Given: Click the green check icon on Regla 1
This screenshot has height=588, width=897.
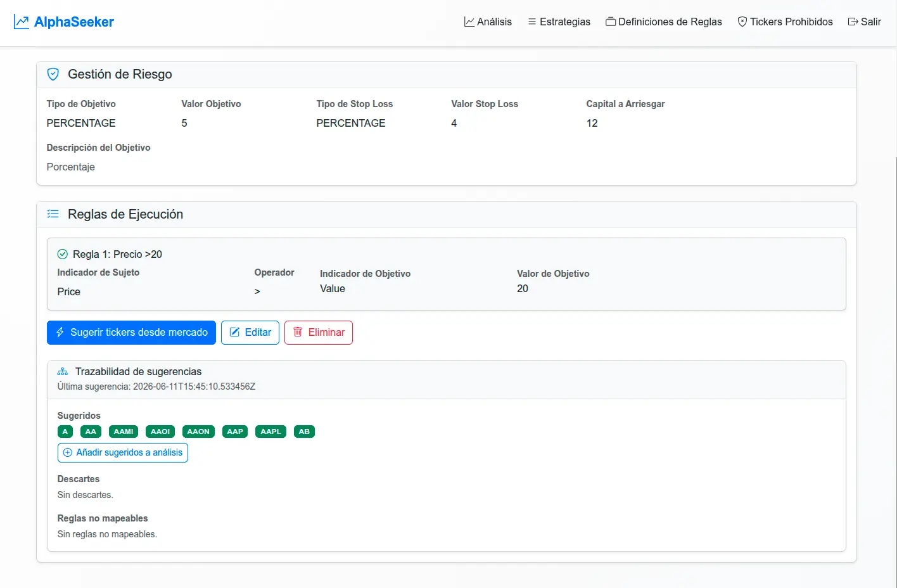Looking at the screenshot, I should (63, 254).
